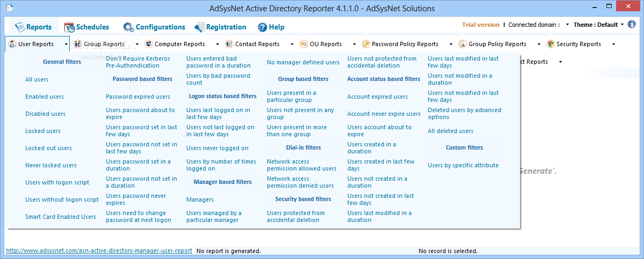Choose All deleted users report

tap(450, 131)
